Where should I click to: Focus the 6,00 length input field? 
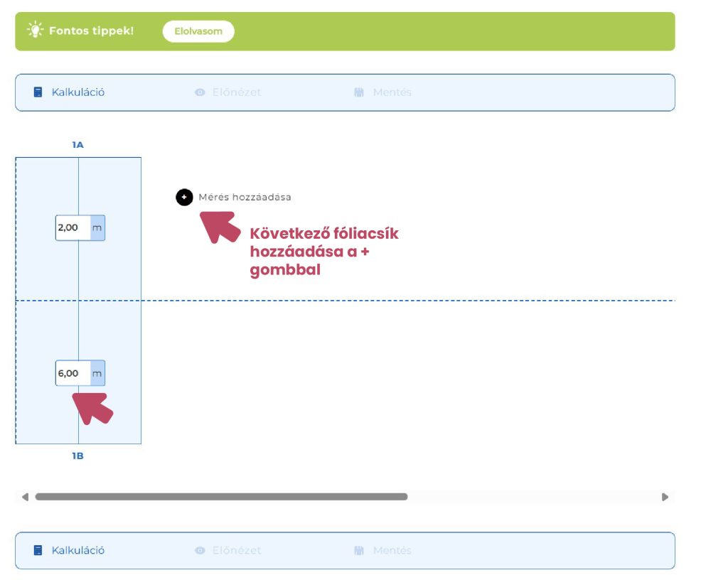(x=73, y=373)
